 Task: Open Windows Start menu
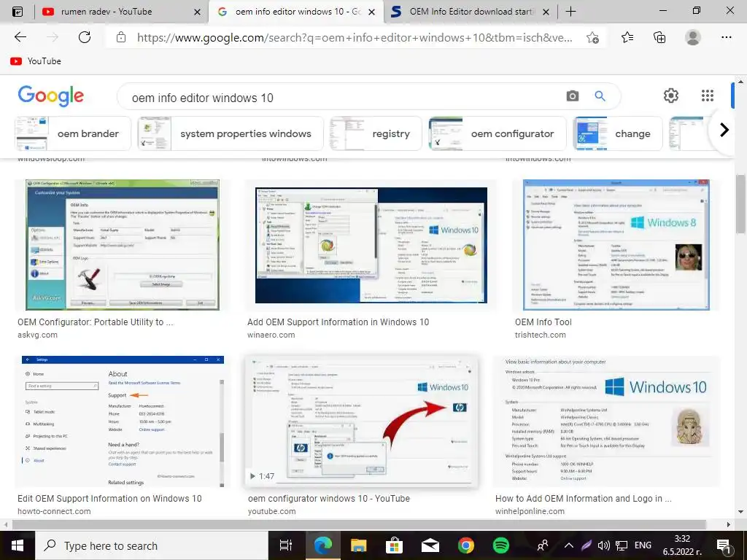click(x=18, y=545)
